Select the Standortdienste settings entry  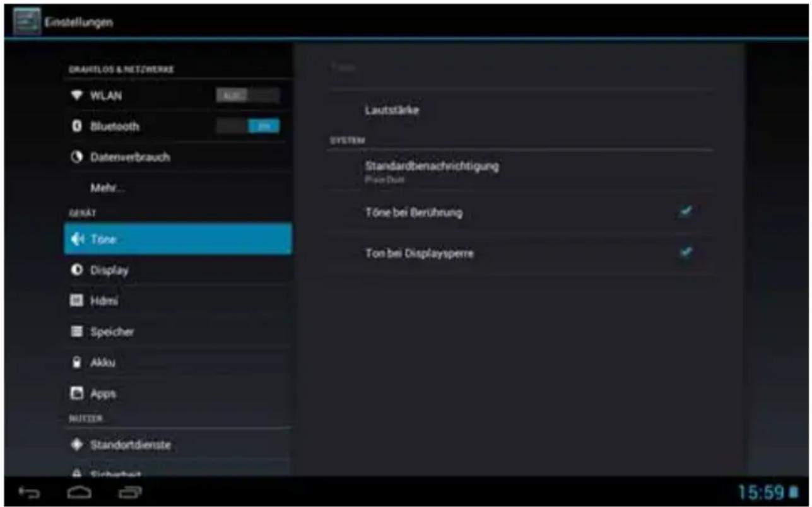(x=178, y=445)
